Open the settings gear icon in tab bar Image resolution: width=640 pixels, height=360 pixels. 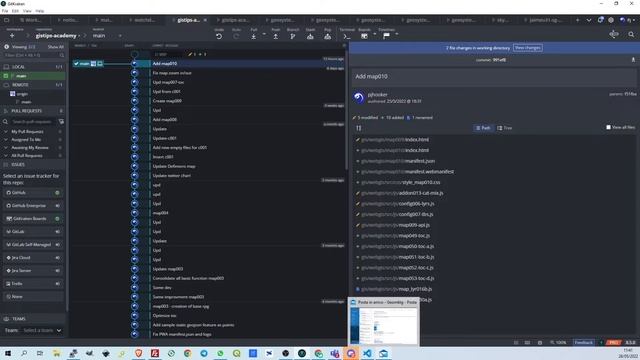[x=611, y=20]
